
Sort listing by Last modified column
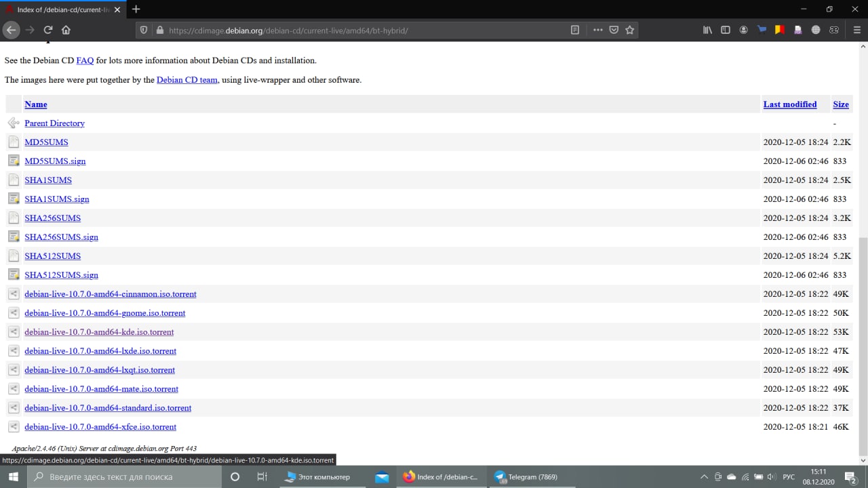tap(790, 104)
